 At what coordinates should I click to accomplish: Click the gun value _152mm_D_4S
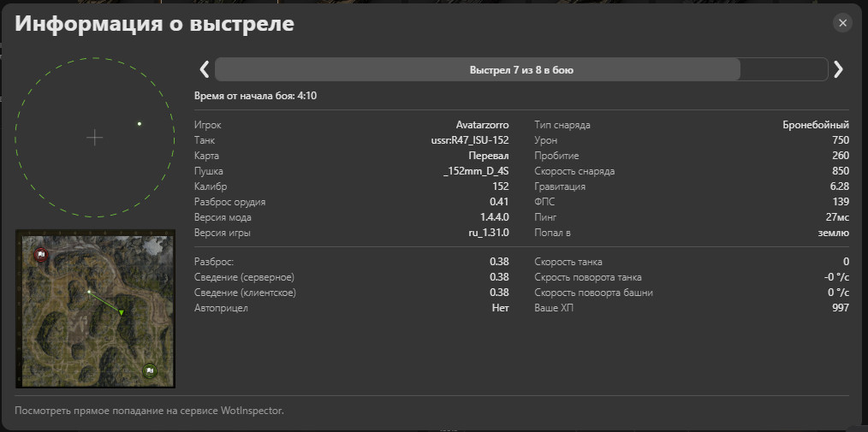tap(476, 171)
